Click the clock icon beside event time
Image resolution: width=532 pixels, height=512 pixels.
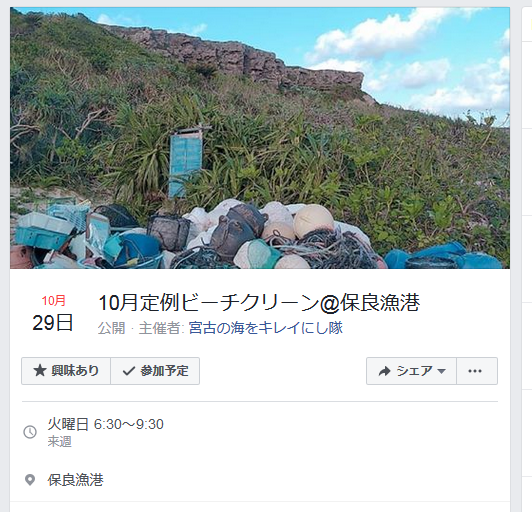coord(30,432)
